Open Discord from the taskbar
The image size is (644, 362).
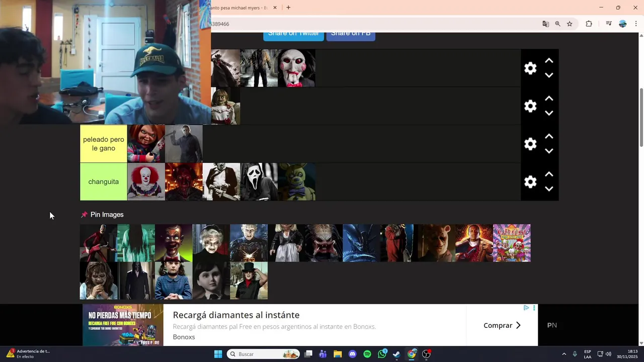[x=352, y=354]
